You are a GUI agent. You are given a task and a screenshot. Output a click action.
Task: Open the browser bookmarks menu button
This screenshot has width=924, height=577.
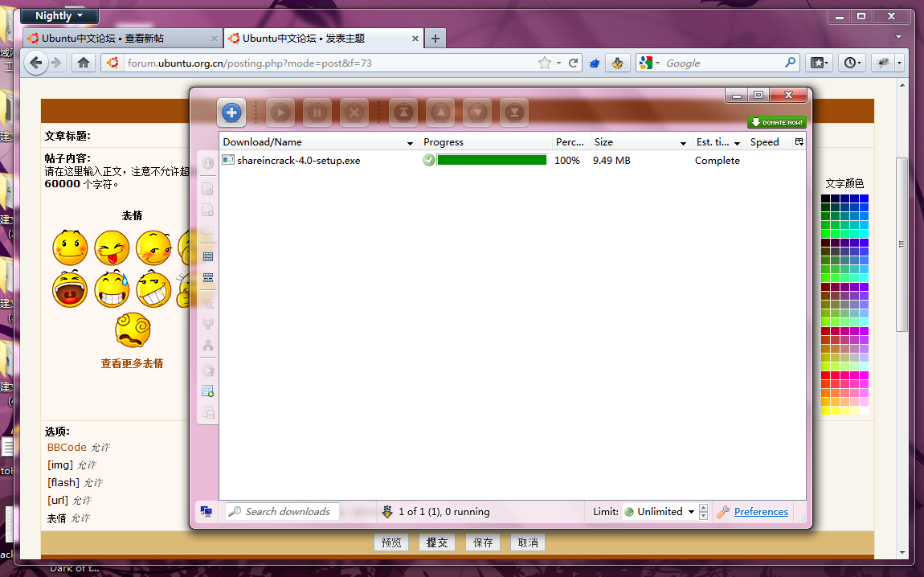click(x=819, y=63)
